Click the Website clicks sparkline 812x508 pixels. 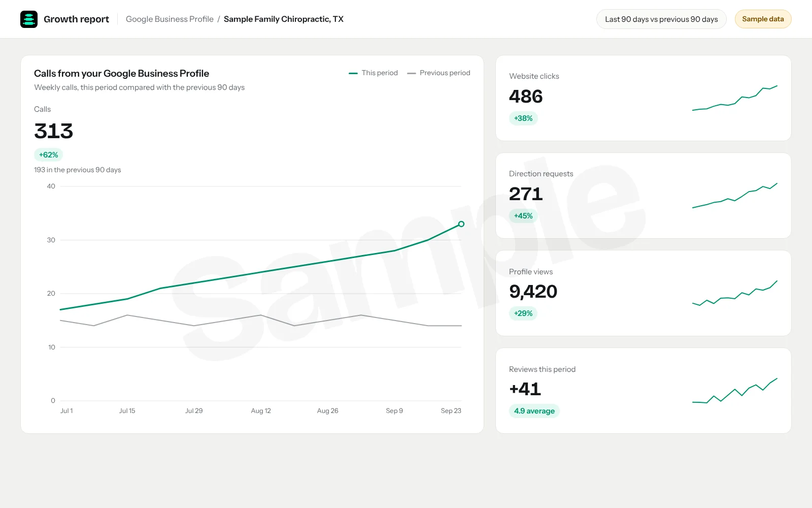(734, 98)
